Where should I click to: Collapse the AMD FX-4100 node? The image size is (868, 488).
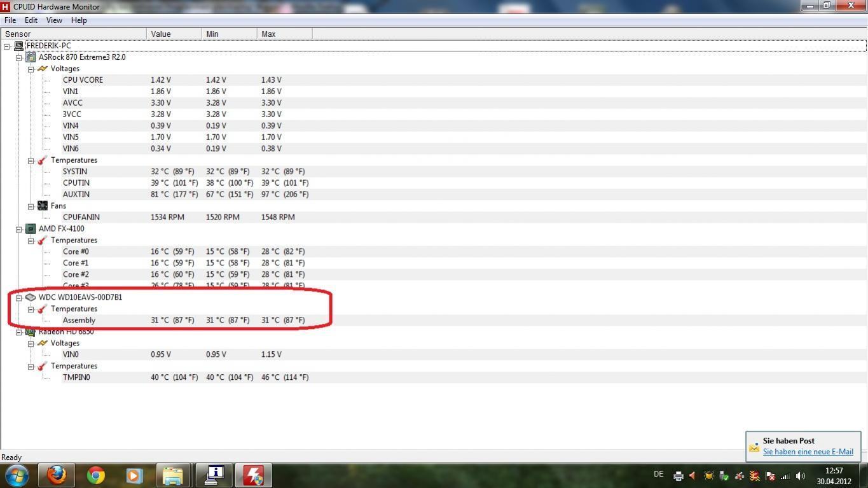point(19,229)
